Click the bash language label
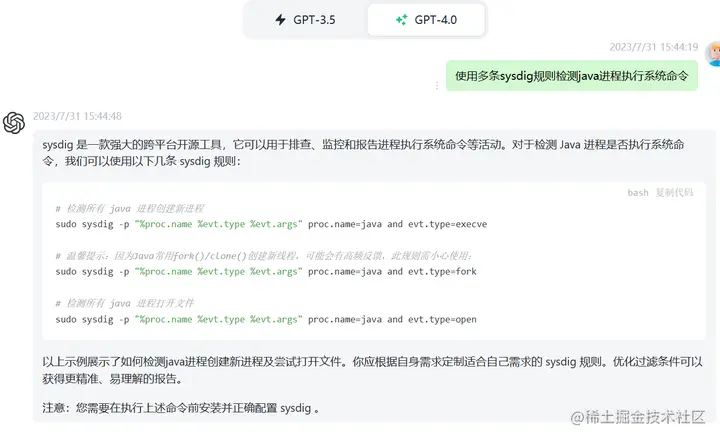This screenshot has height=440, width=720. click(638, 192)
